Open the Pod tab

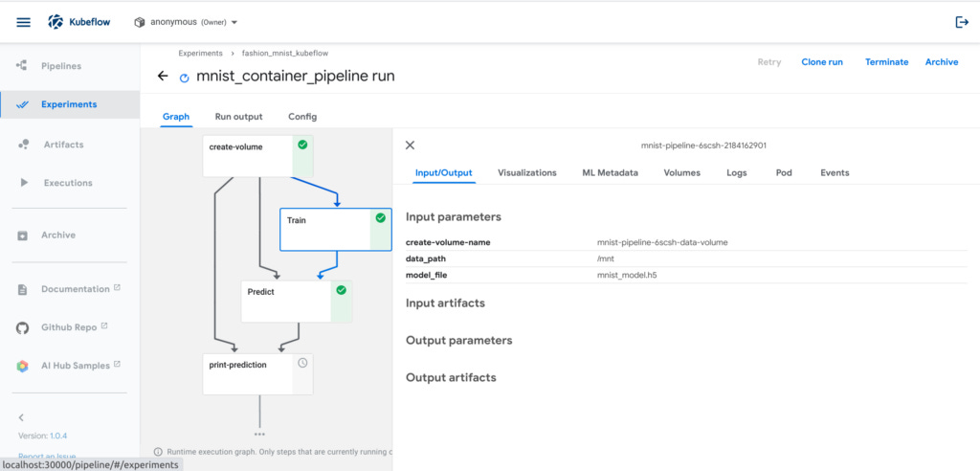pyautogui.click(x=784, y=172)
